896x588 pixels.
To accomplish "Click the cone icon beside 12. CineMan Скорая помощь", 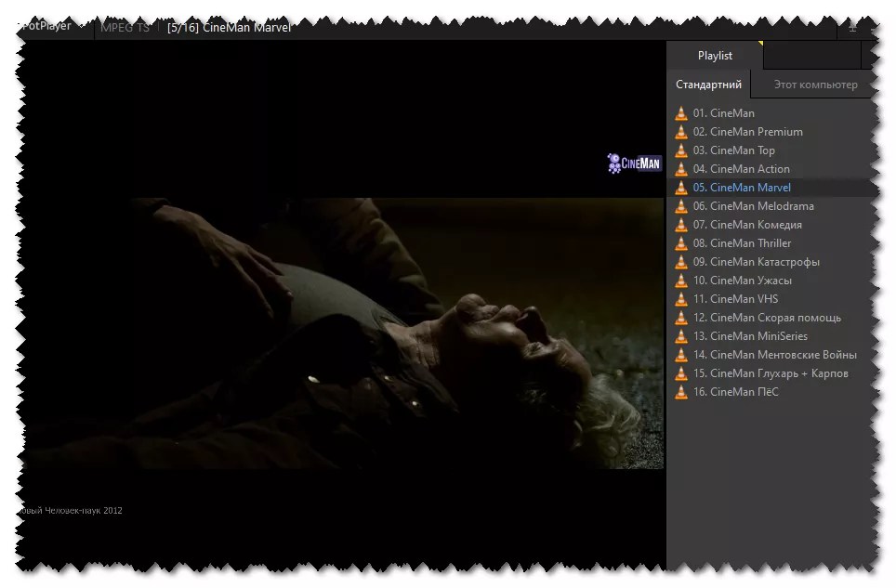I will [680, 318].
